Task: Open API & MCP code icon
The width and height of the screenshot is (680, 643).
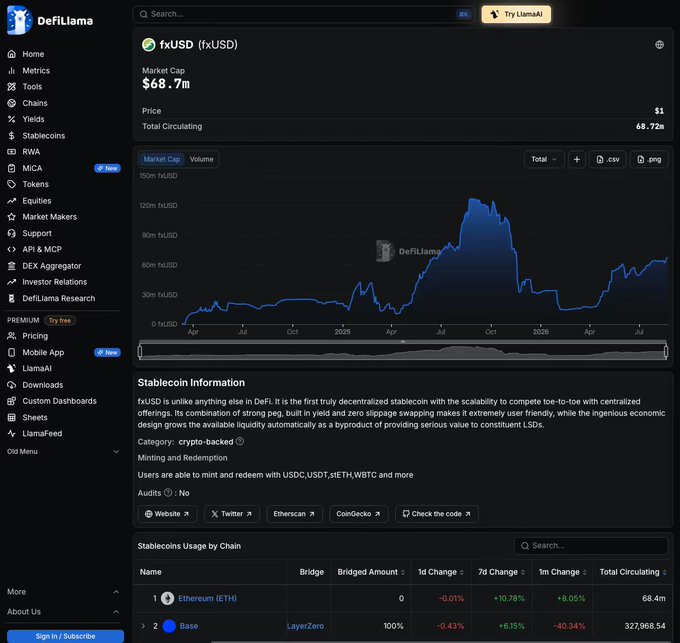Action: tap(12, 249)
